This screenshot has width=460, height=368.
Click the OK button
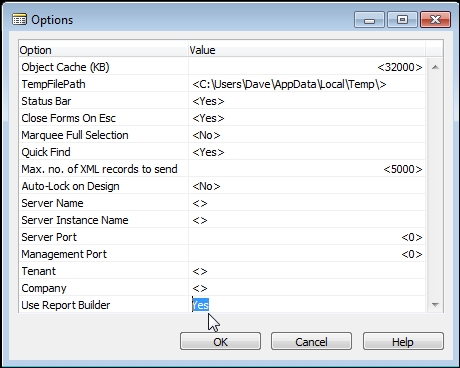pos(220,341)
